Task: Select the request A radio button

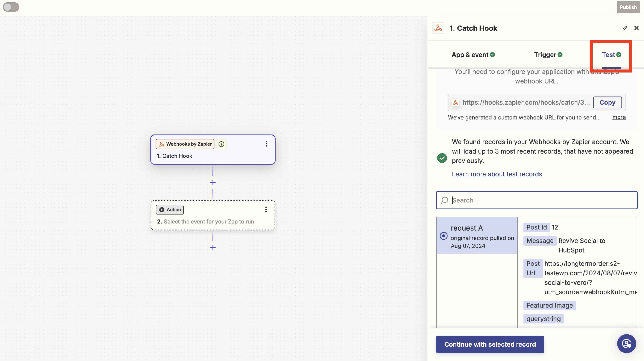Action: (444, 236)
